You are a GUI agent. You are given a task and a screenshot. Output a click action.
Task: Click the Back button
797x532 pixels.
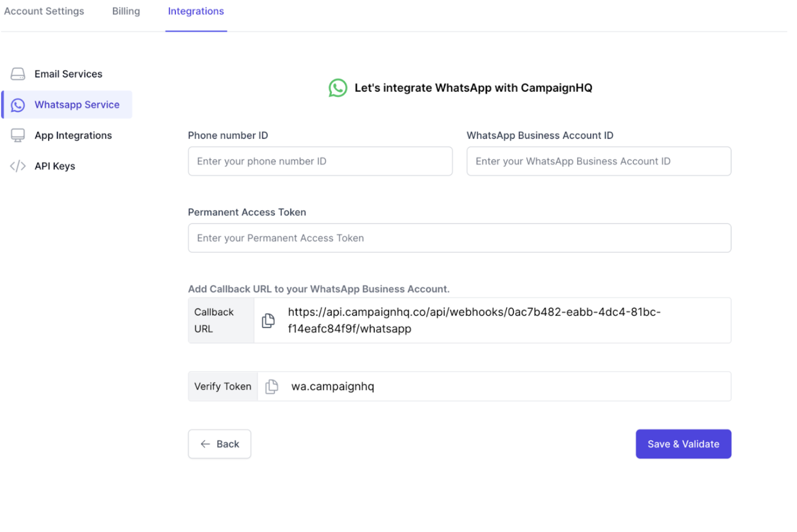pyautogui.click(x=219, y=444)
